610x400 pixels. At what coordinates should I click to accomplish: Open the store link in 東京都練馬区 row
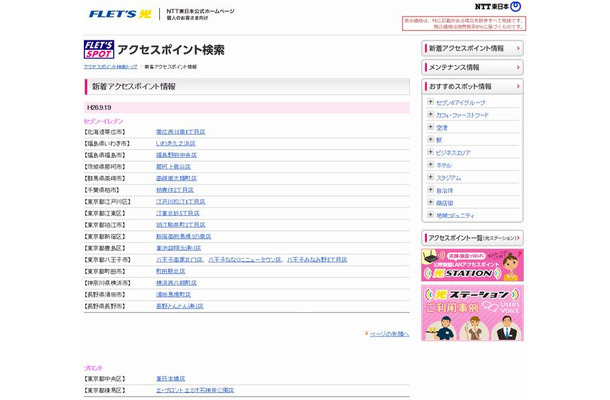[195, 391]
